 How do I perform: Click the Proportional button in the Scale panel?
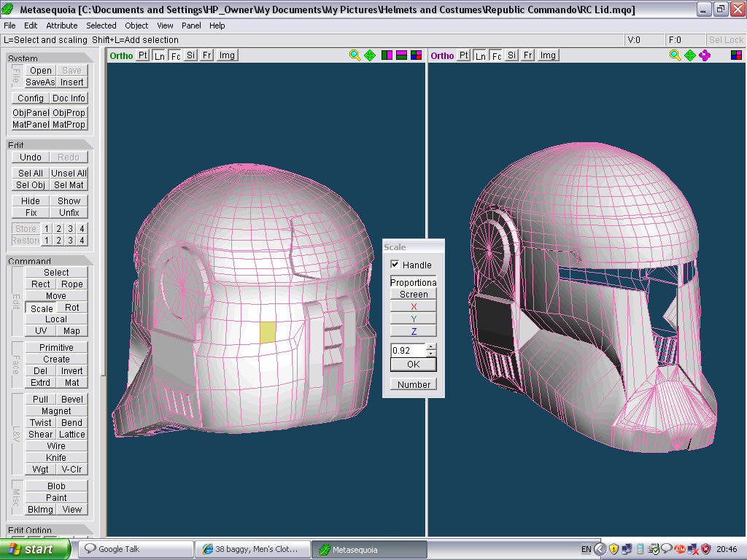pos(414,282)
